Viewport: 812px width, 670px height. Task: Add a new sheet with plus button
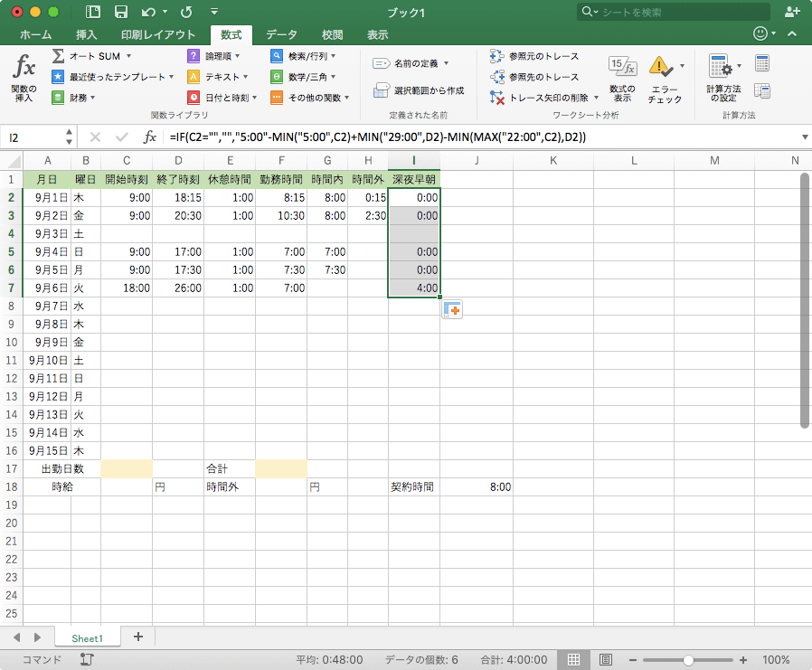(x=137, y=637)
